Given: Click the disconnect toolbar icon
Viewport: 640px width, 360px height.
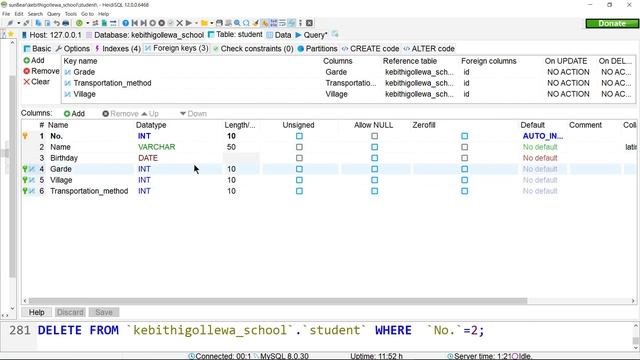Looking at the screenshot, I should pyautogui.click(x=26, y=23).
